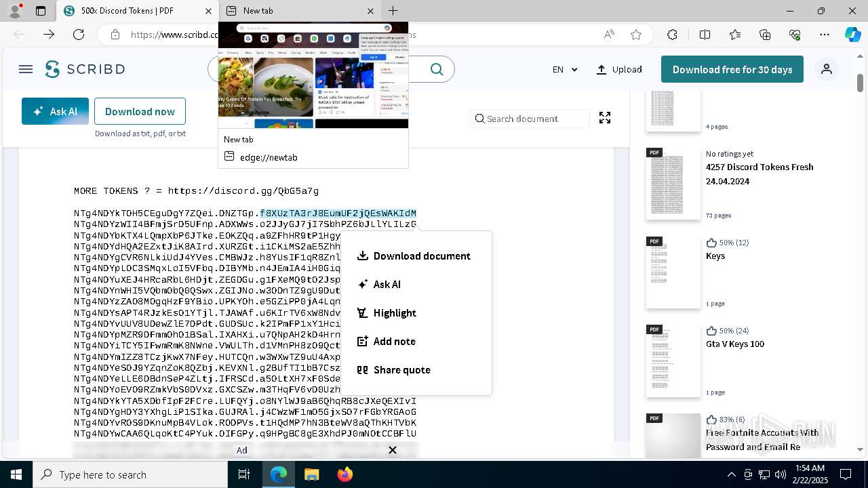Open the Tab actions menu
Image resolution: width=868 pixels, height=488 pixels.
tap(41, 11)
